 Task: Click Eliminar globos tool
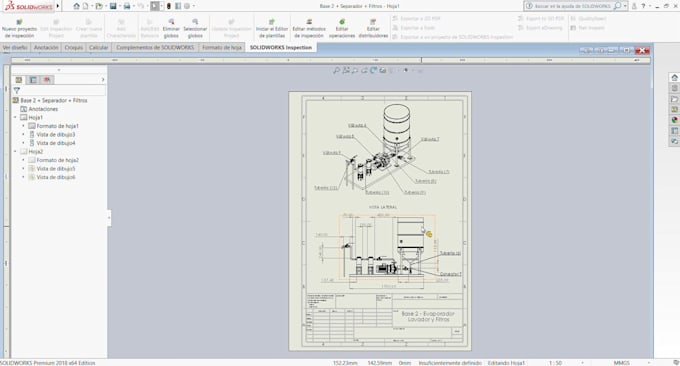171,28
